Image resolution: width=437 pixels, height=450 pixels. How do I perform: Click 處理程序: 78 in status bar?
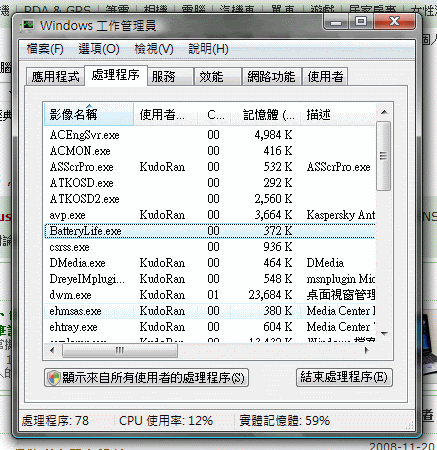click(x=55, y=421)
